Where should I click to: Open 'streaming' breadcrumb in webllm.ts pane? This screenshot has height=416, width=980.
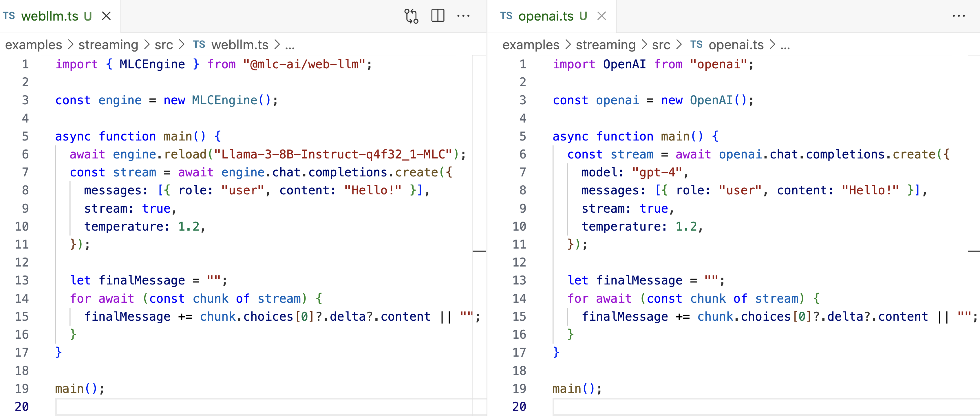click(108, 45)
